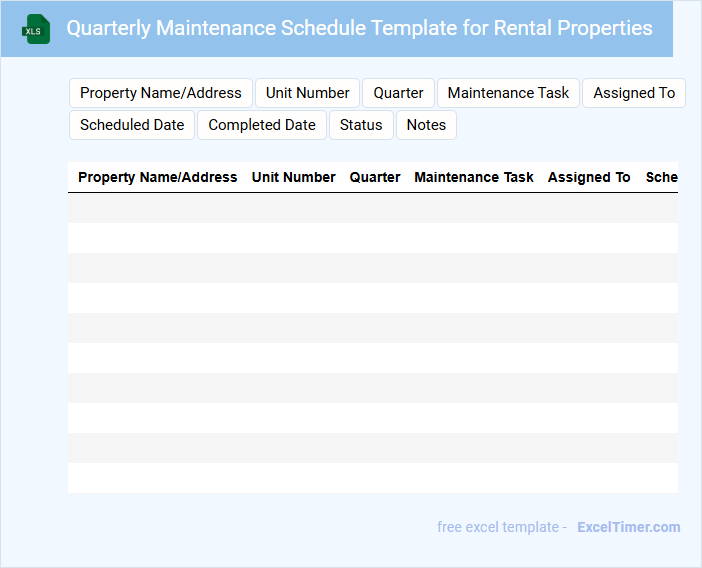
Task: Select the Scheduled Date tag
Action: pos(132,125)
